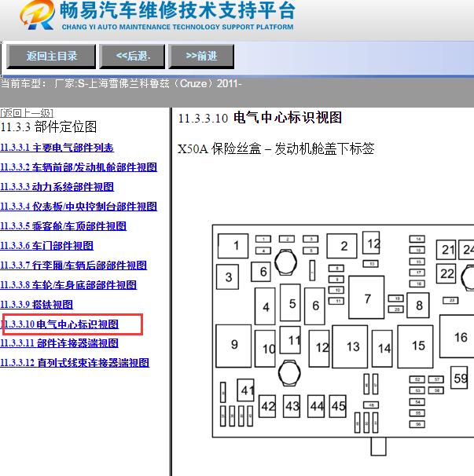This screenshot has width=474, height=476.
Task: Click fuse box 21 in diagram
Action: click(446, 250)
